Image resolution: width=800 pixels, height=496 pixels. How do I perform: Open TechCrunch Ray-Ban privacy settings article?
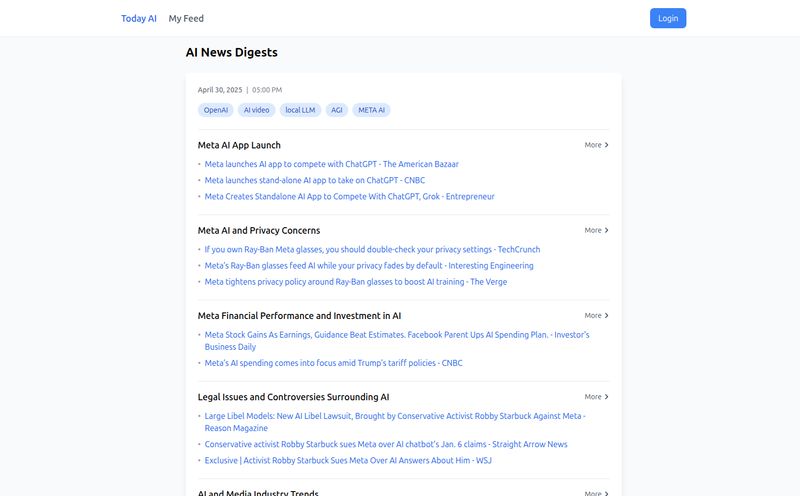coord(372,249)
